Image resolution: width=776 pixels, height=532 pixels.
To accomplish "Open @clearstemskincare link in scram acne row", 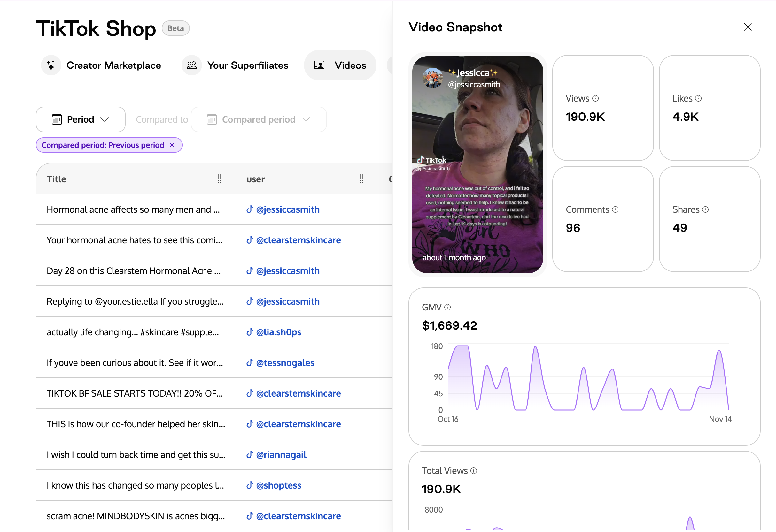I will click(x=298, y=516).
